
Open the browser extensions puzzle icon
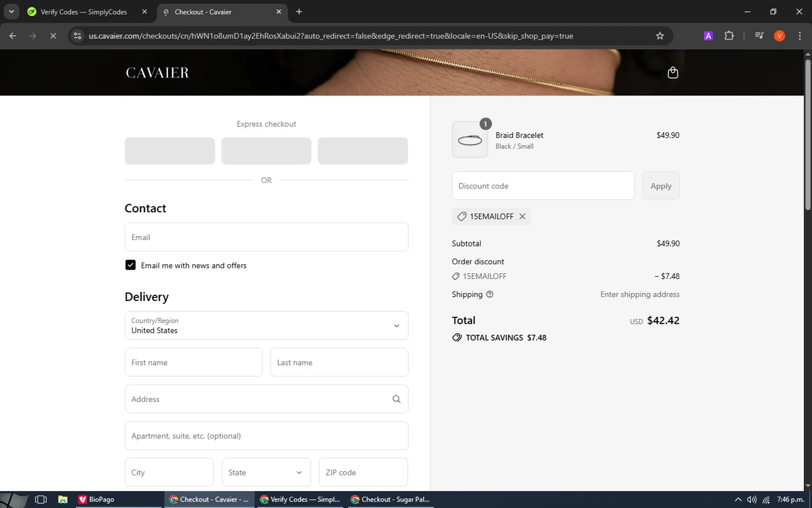point(729,36)
